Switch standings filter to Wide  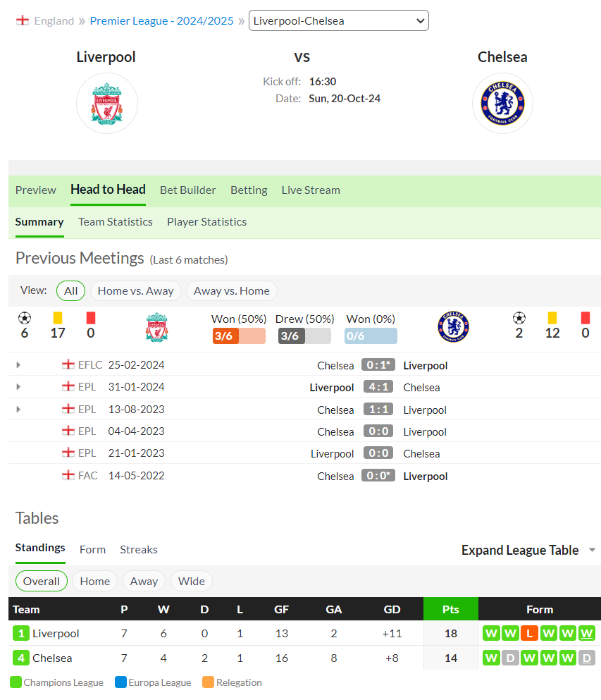pos(192,582)
